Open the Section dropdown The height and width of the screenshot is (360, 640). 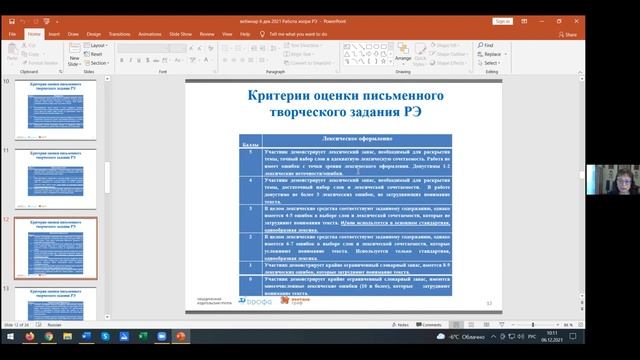click(97, 63)
